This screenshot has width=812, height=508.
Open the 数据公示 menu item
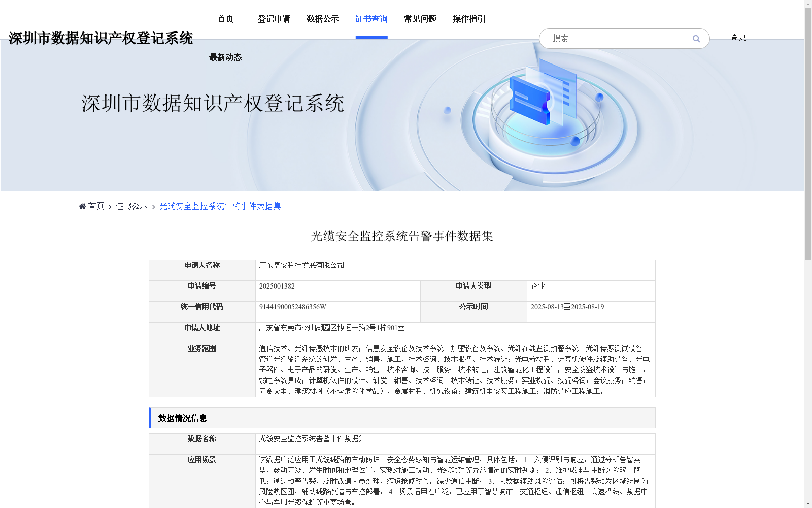click(x=323, y=19)
